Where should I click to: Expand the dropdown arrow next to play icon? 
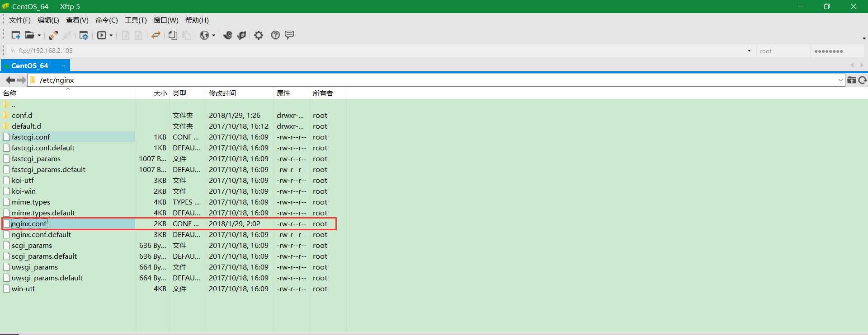pyautogui.click(x=111, y=35)
